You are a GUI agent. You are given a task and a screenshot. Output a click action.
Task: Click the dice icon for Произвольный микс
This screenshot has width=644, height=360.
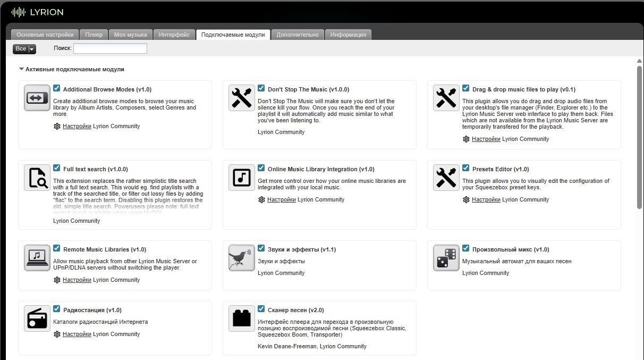pos(446,258)
